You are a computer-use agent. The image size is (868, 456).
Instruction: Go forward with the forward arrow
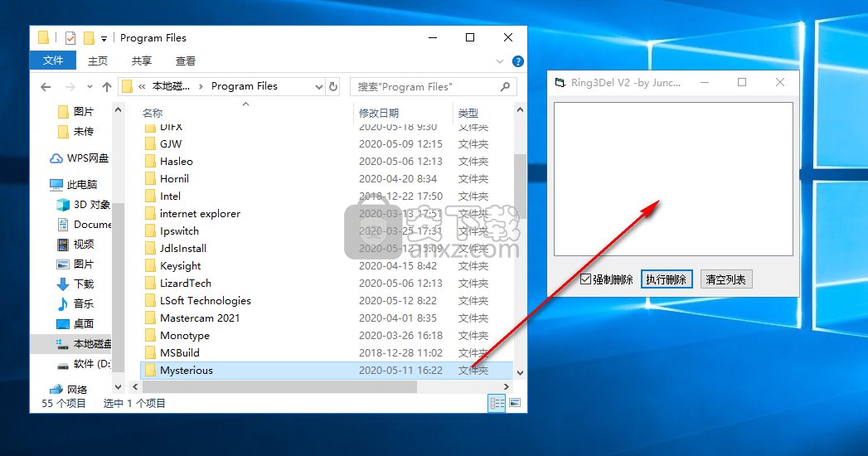point(70,87)
